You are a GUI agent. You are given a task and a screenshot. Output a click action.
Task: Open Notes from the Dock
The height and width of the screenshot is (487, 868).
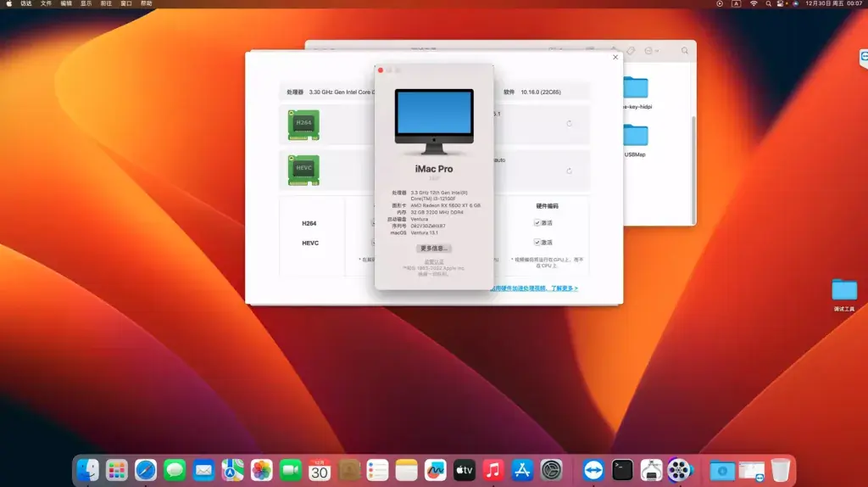point(406,470)
